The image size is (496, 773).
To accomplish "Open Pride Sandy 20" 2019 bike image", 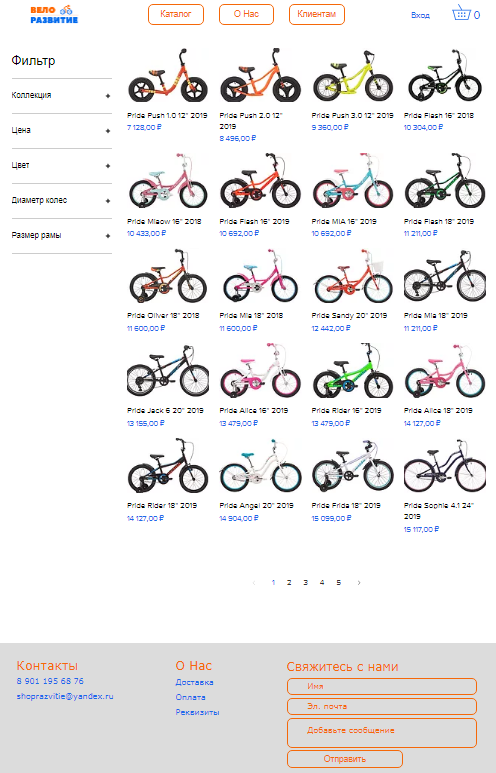I will [x=353, y=276].
